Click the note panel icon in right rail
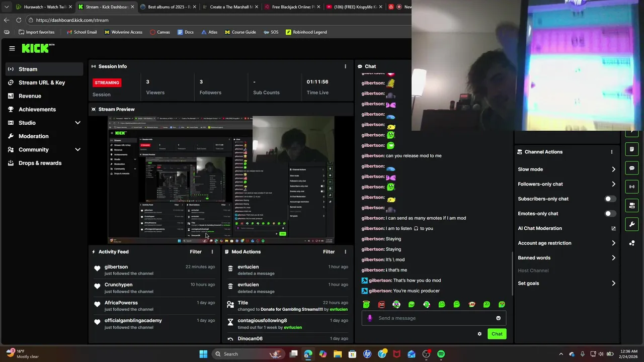Image resolution: width=644 pixels, height=362 pixels. 632,149
